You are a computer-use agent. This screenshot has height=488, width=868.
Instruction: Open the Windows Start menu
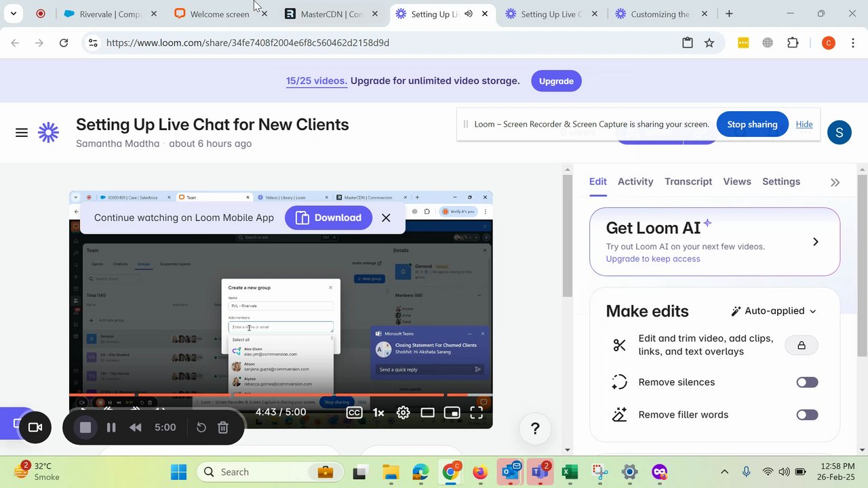179,472
